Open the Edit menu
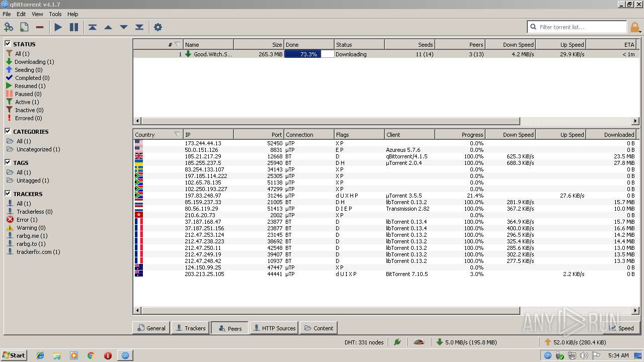The height and width of the screenshot is (362, 644). point(21,14)
